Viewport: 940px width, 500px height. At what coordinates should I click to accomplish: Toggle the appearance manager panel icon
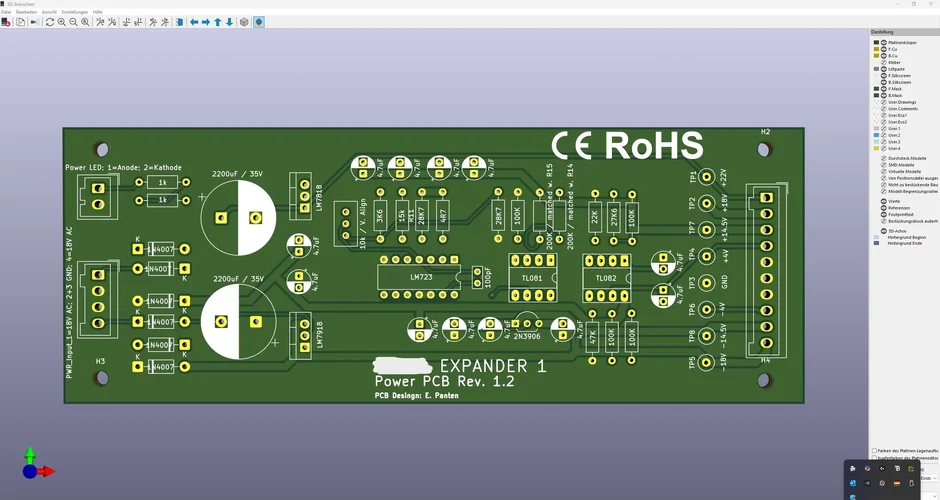[x=259, y=22]
